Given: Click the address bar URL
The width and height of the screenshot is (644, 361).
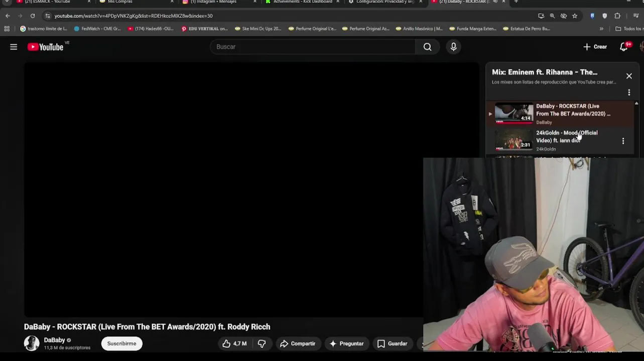Looking at the screenshot, I should pos(134,16).
